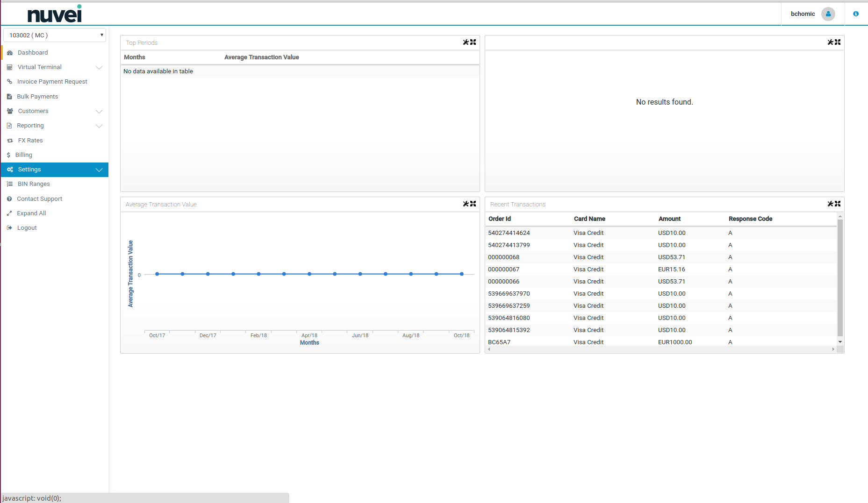The height and width of the screenshot is (503, 868).
Task: Click the EUR1000.00 amount cell
Action: coord(675,342)
